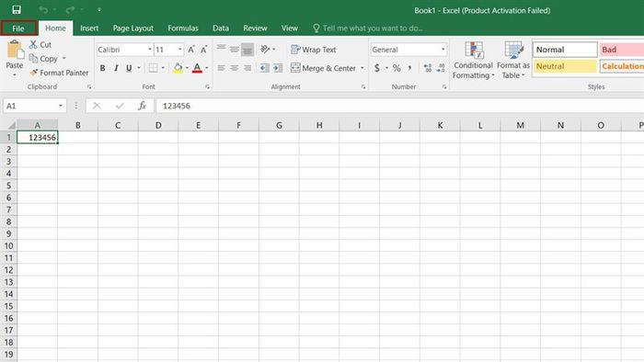Apply the Neutral cell style
The height and width of the screenshot is (362, 644).
[x=565, y=66]
